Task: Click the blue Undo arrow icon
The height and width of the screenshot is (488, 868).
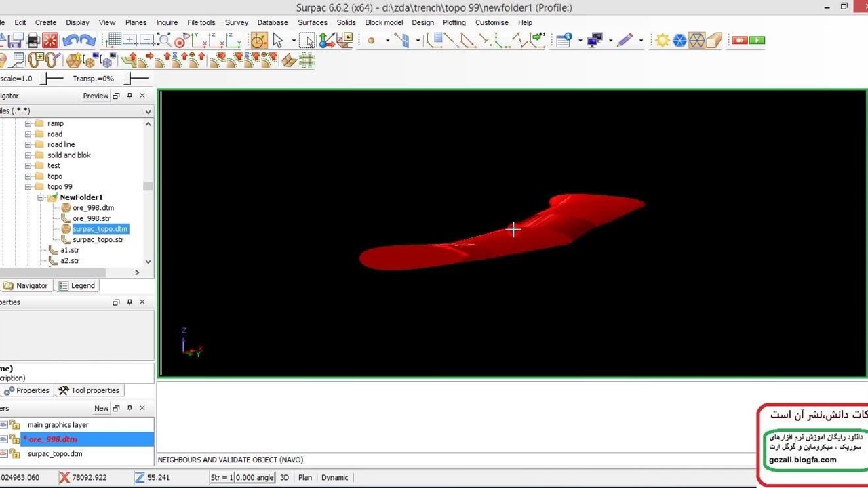Action: click(x=71, y=41)
